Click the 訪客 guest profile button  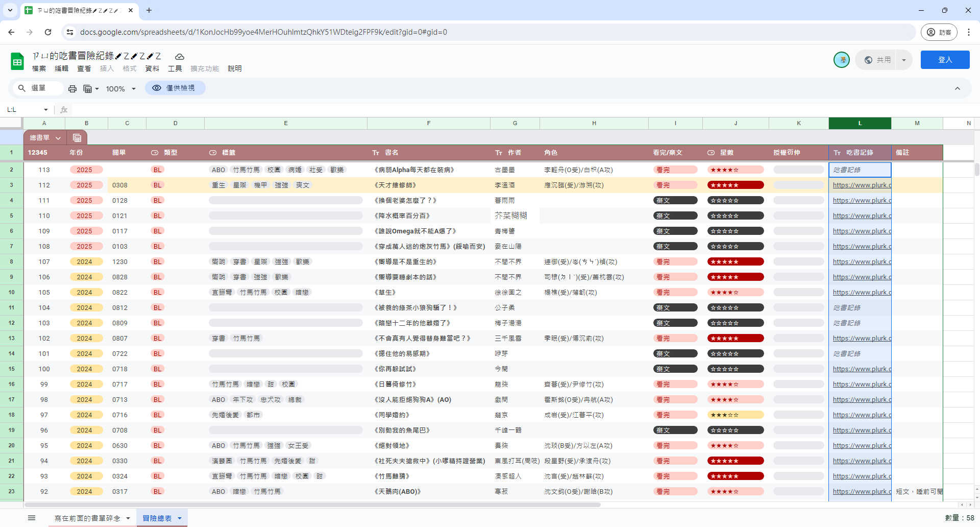point(939,32)
